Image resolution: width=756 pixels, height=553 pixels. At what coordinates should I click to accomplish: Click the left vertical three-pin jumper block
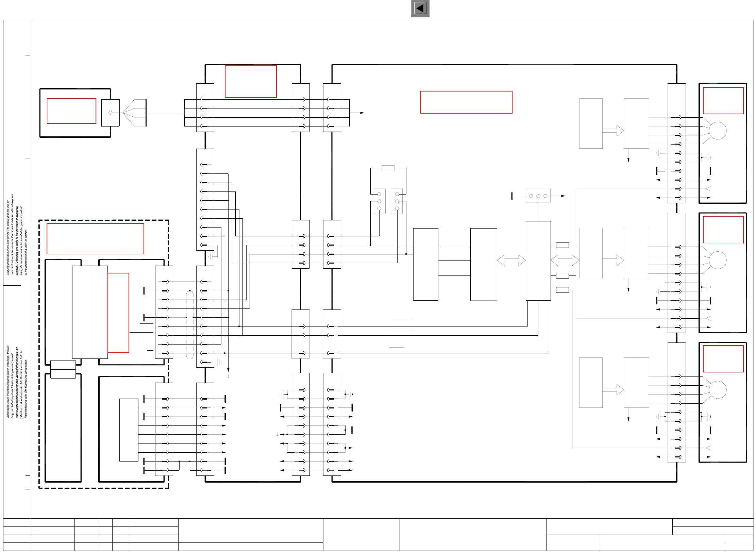379,201
